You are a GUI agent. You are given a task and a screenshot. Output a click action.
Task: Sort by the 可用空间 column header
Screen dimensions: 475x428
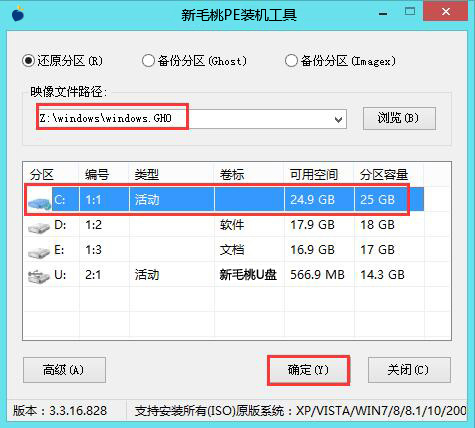click(x=314, y=174)
